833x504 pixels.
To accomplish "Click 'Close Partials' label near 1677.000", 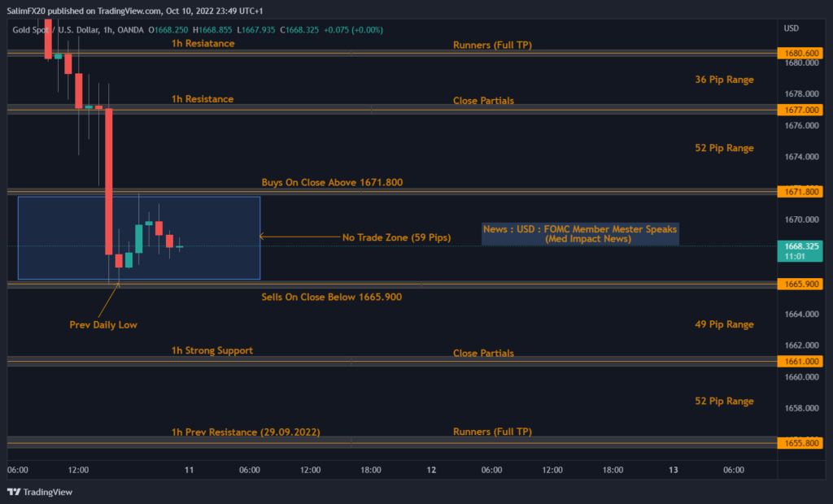I will pyautogui.click(x=483, y=100).
